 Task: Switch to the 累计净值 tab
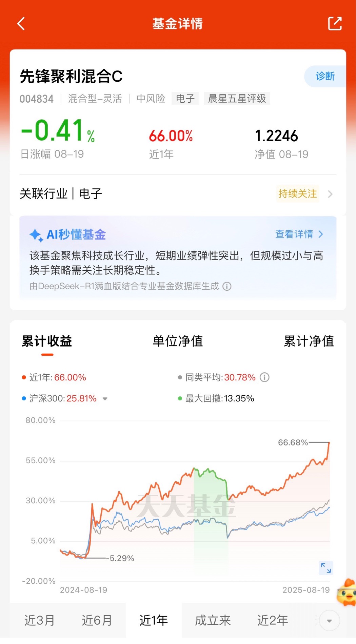coord(309,341)
